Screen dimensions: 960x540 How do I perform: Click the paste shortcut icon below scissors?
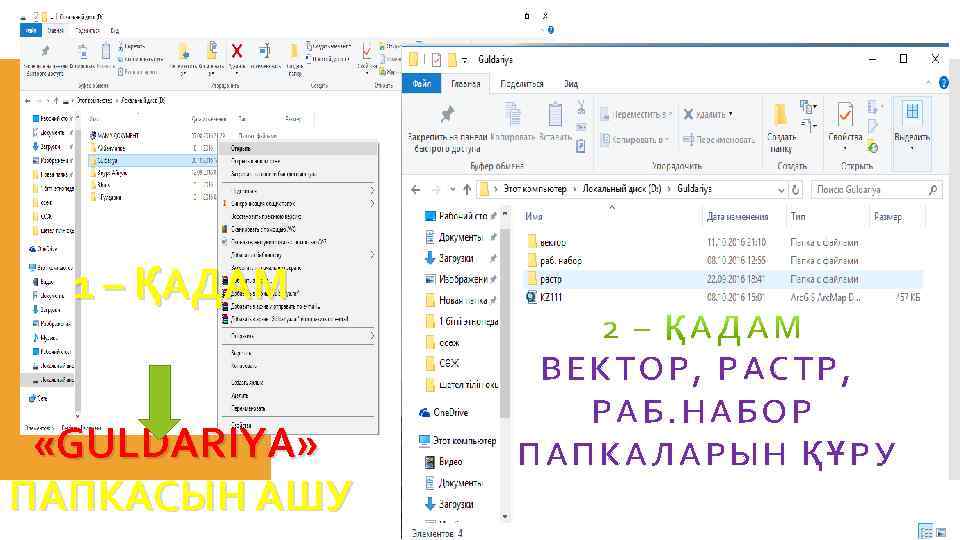click(x=580, y=146)
